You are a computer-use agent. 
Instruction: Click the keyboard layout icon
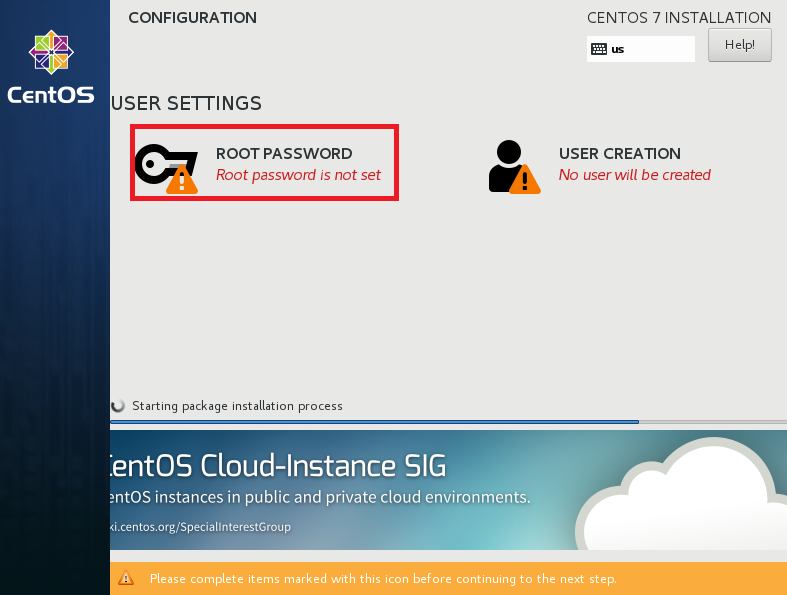coord(599,49)
